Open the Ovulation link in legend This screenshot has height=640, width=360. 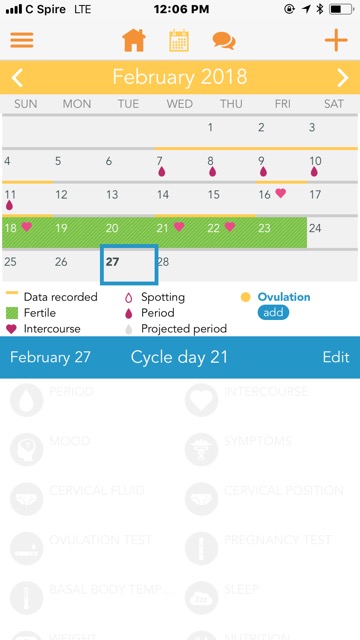coord(284,297)
